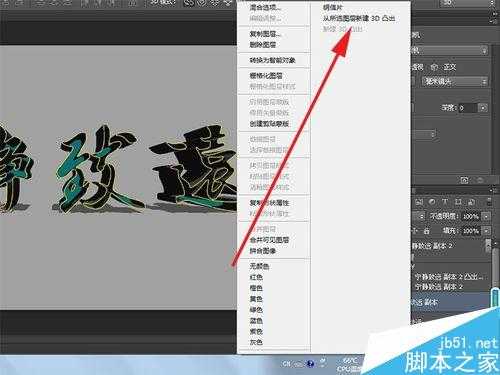Open the 填充 fill slider arrow
The image size is (500, 375).
486,231
